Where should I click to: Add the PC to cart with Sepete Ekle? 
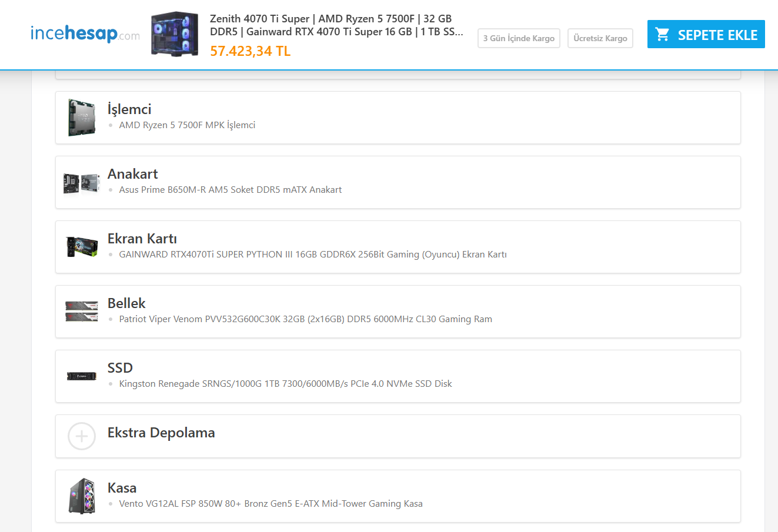[706, 35]
